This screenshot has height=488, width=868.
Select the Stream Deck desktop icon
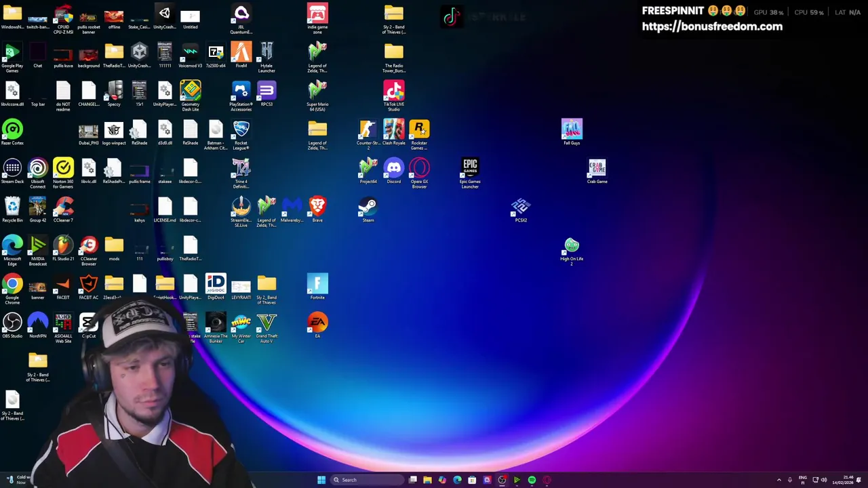click(x=12, y=171)
